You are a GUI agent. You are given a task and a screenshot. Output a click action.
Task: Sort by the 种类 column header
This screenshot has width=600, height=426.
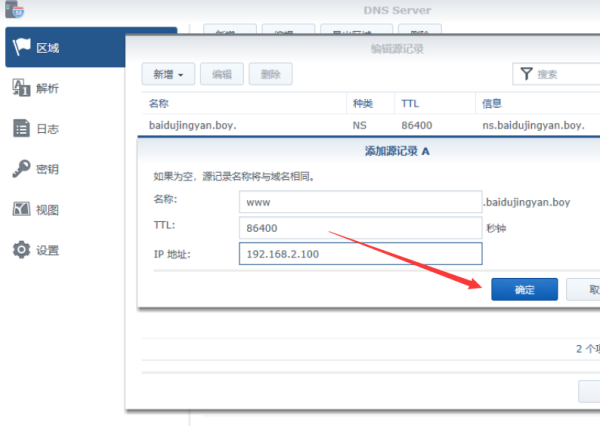pos(370,103)
